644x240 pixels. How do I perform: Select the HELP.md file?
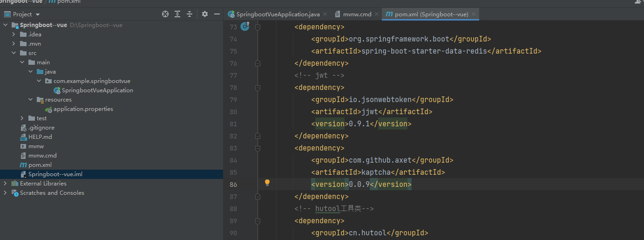[40, 137]
